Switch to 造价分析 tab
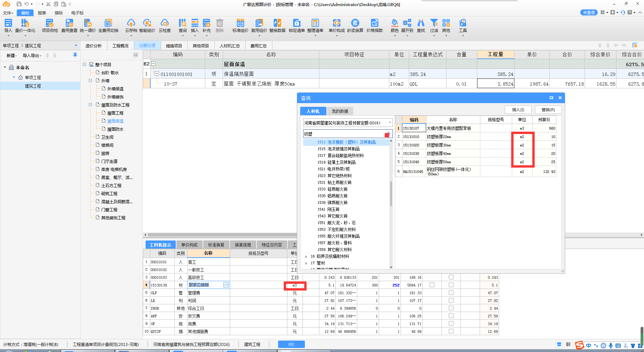The height and width of the screenshot is (352, 644). [93, 46]
